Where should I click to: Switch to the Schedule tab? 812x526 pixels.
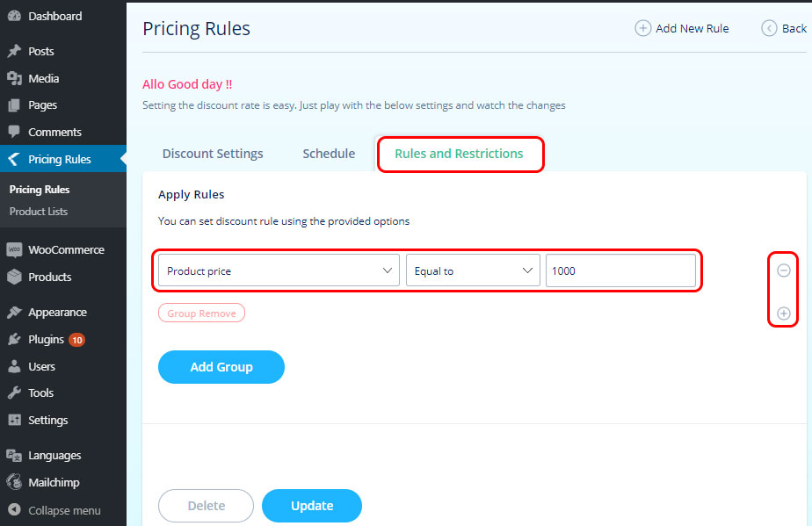click(x=329, y=154)
